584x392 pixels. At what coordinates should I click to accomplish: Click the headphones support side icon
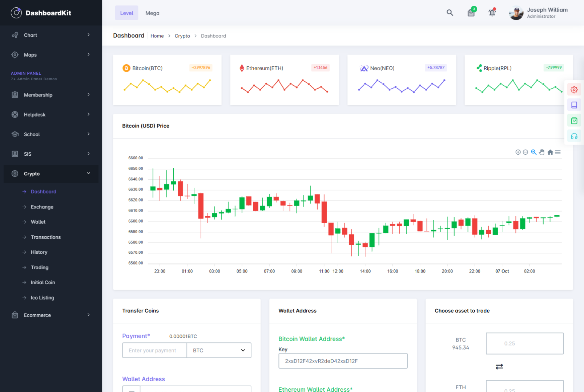click(x=574, y=136)
